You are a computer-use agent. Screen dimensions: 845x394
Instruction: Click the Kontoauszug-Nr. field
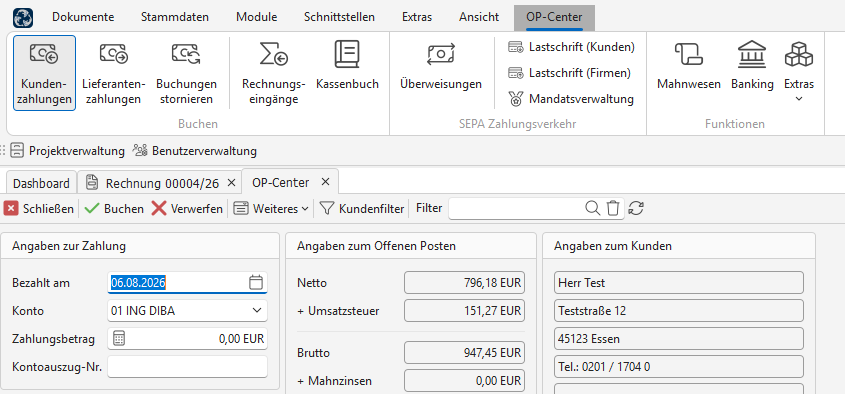pyautogui.click(x=188, y=367)
